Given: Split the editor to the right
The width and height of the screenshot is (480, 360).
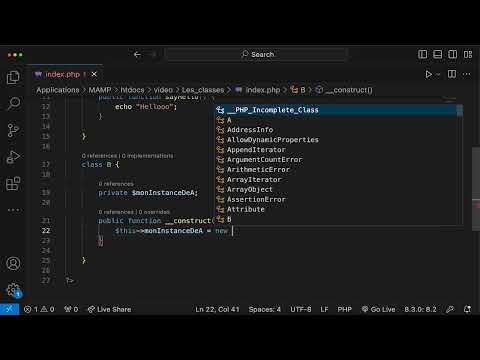Looking at the screenshot, I should 452,74.
